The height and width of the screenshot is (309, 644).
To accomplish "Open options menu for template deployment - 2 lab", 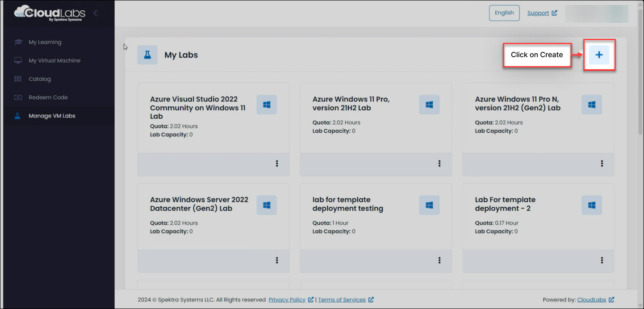I will [602, 260].
